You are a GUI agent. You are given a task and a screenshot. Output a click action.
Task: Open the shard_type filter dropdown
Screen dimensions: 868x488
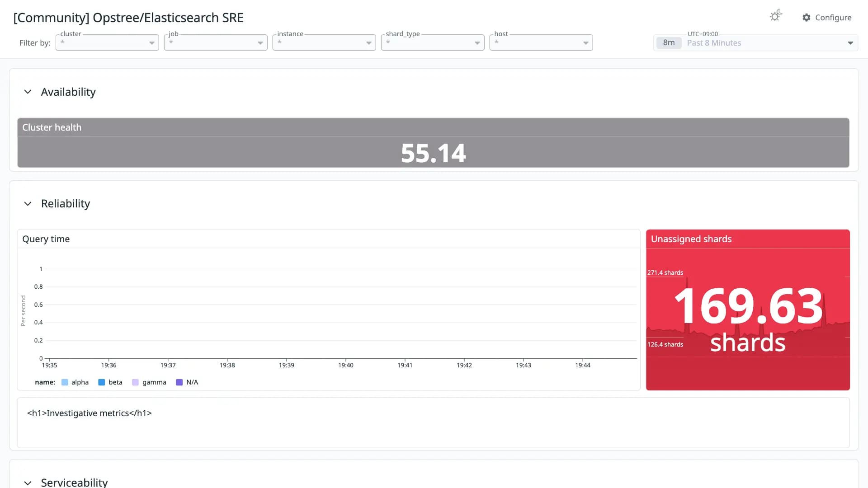433,42
